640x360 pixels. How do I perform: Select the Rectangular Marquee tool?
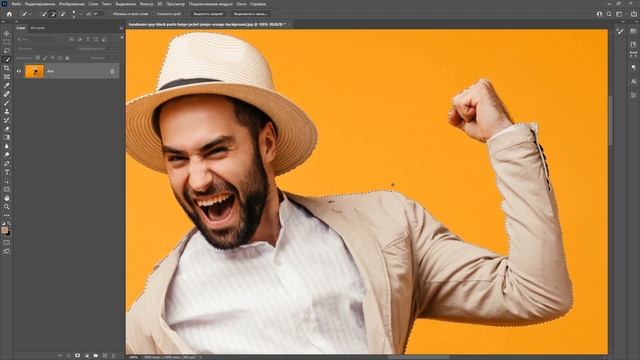coord(7,42)
